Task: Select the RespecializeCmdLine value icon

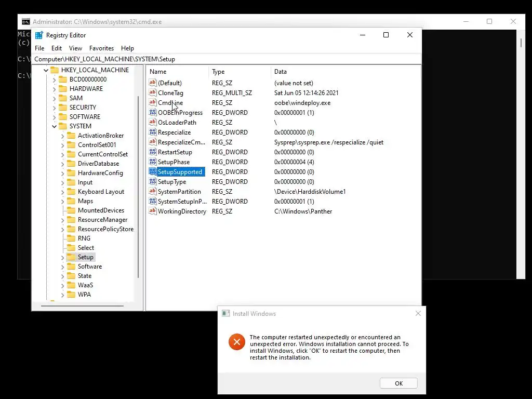Action: 153,142
